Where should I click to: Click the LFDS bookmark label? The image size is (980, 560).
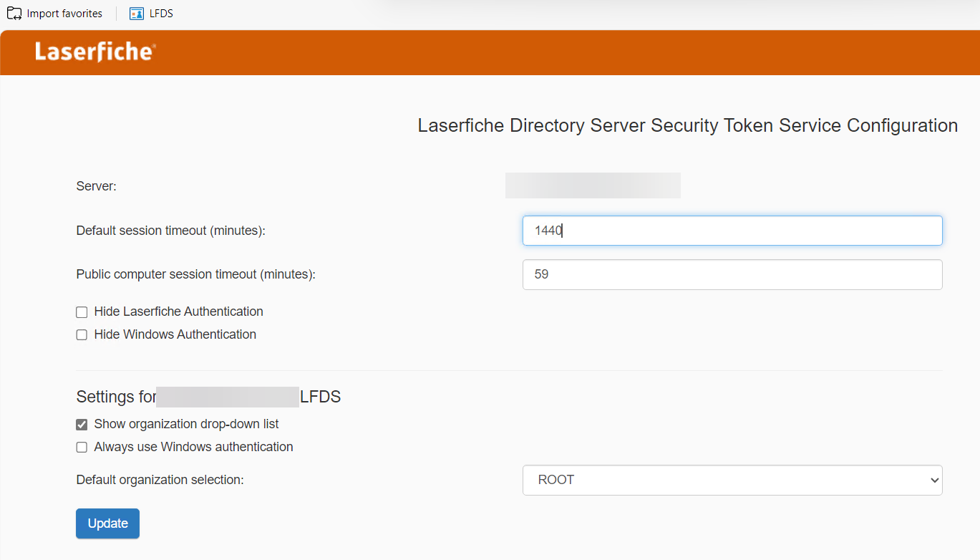[x=161, y=14]
